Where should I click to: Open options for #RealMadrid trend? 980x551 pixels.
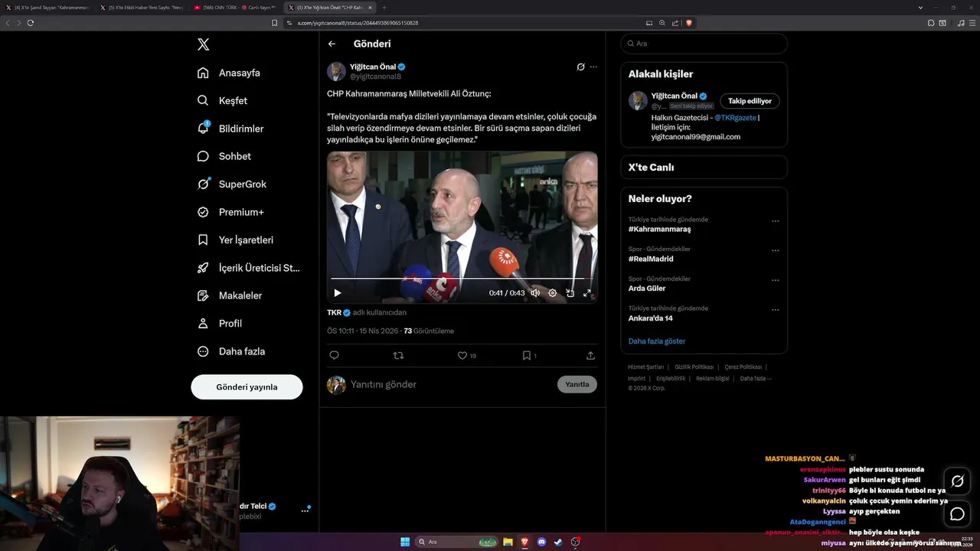coord(775,250)
